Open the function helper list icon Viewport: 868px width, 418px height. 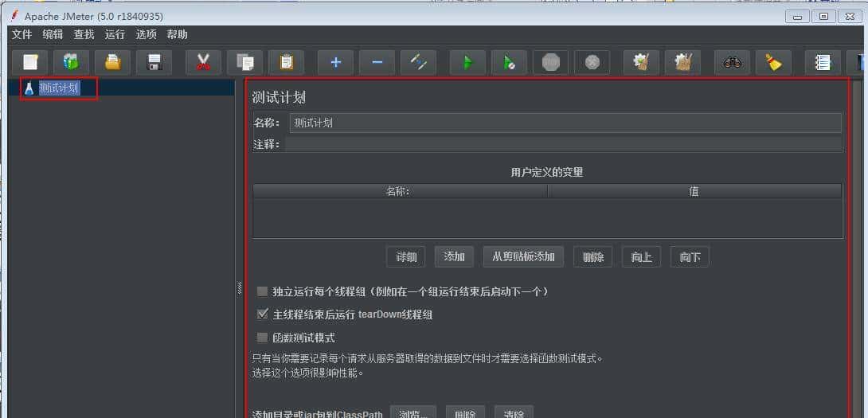click(823, 63)
